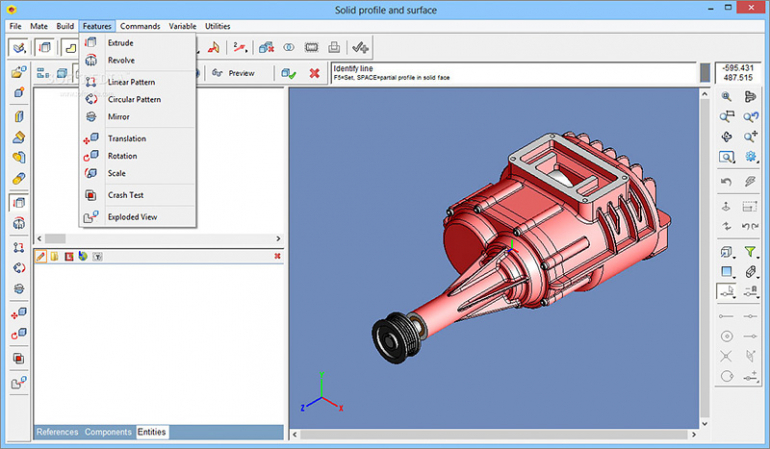Click Crash Test menu entry

pyautogui.click(x=126, y=195)
